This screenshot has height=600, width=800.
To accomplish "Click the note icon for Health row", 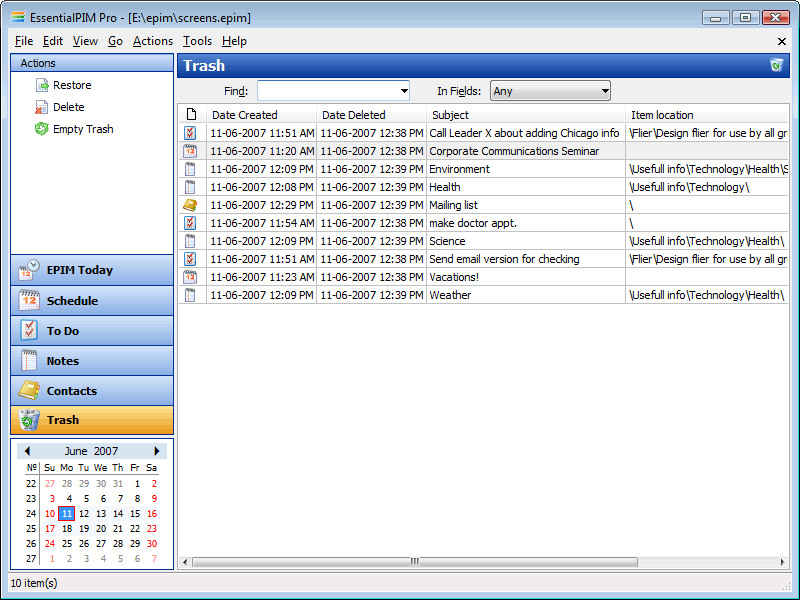I will click(x=190, y=187).
